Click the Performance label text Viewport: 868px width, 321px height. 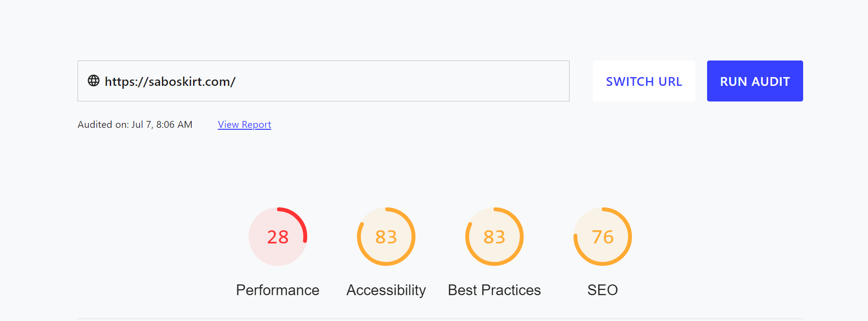277,290
